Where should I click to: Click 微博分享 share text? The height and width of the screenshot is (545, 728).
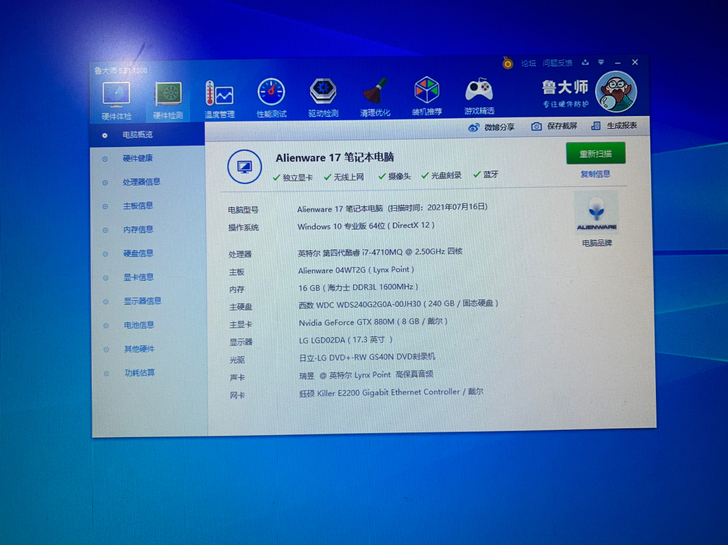tap(499, 127)
